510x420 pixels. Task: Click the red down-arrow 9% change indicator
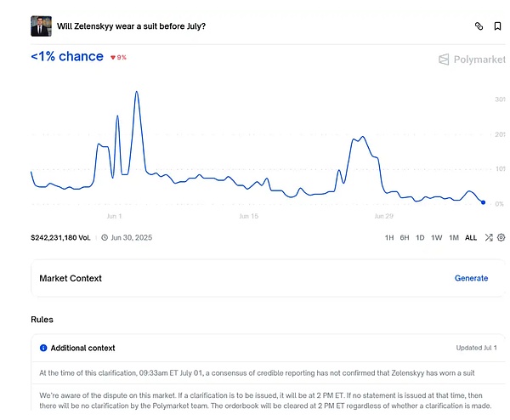118,57
